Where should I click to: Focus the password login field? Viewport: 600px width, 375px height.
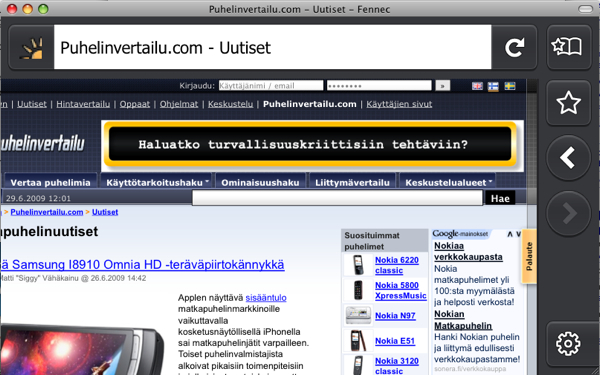point(379,85)
